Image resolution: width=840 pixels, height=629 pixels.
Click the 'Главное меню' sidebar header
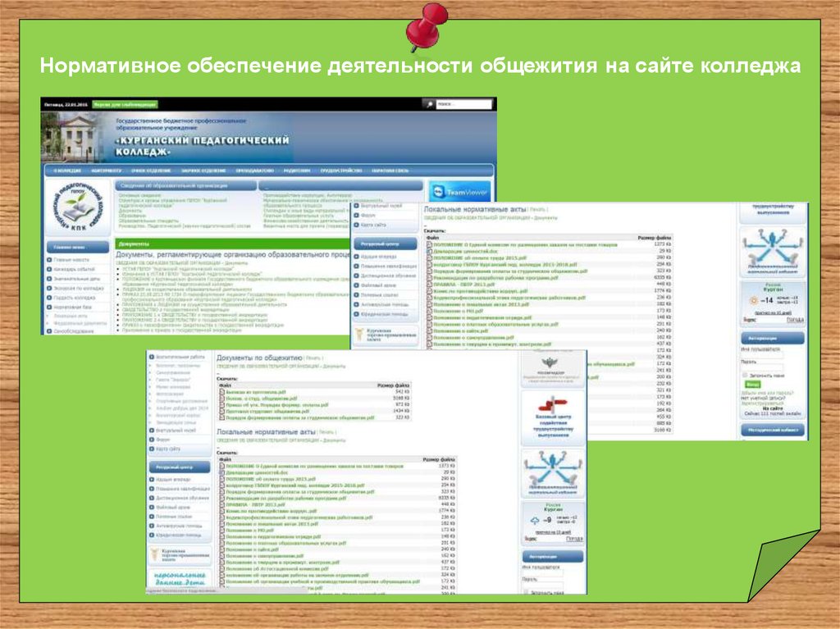(77, 247)
